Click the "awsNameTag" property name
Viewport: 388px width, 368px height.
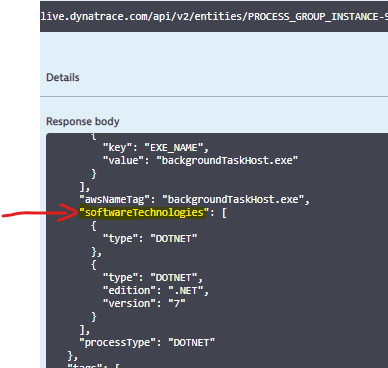tap(115, 200)
